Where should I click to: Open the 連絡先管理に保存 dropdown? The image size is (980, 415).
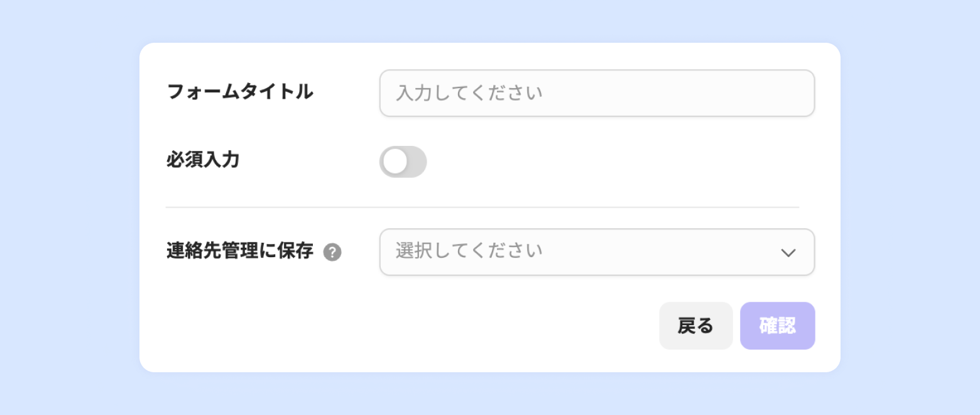pos(597,252)
